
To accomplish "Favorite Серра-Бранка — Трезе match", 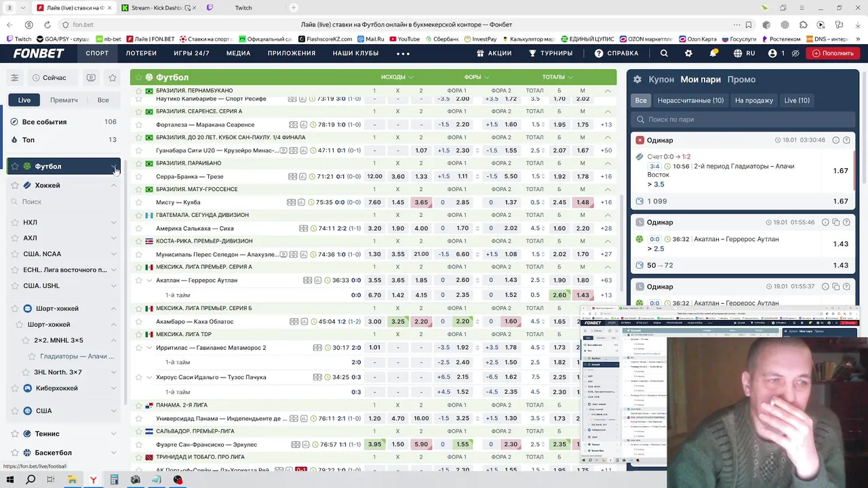I will pyautogui.click(x=139, y=176).
